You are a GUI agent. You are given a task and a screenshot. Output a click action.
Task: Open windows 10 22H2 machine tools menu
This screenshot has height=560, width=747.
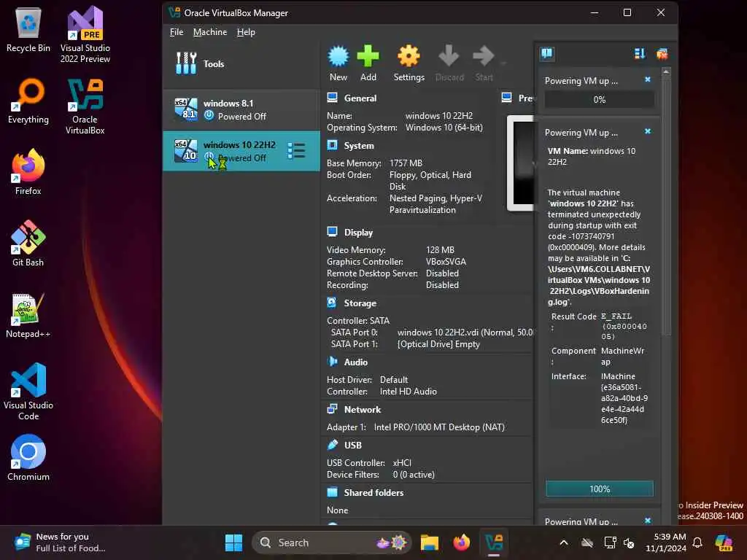(x=296, y=150)
